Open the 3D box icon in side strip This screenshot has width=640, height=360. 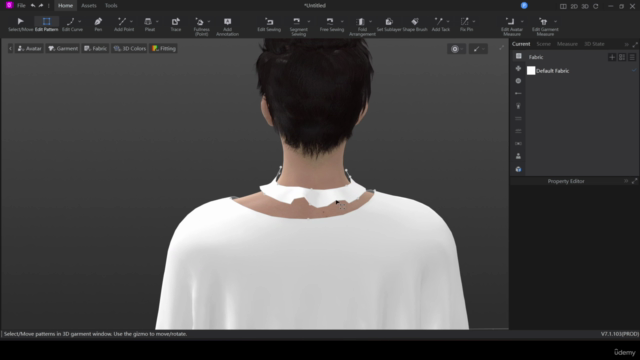[518, 169]
